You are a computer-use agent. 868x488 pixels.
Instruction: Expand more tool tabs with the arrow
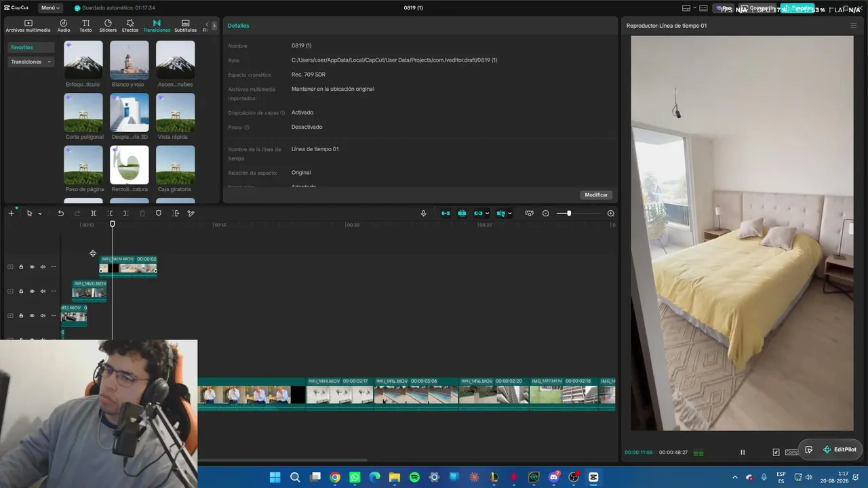click(x=214, y=26)
